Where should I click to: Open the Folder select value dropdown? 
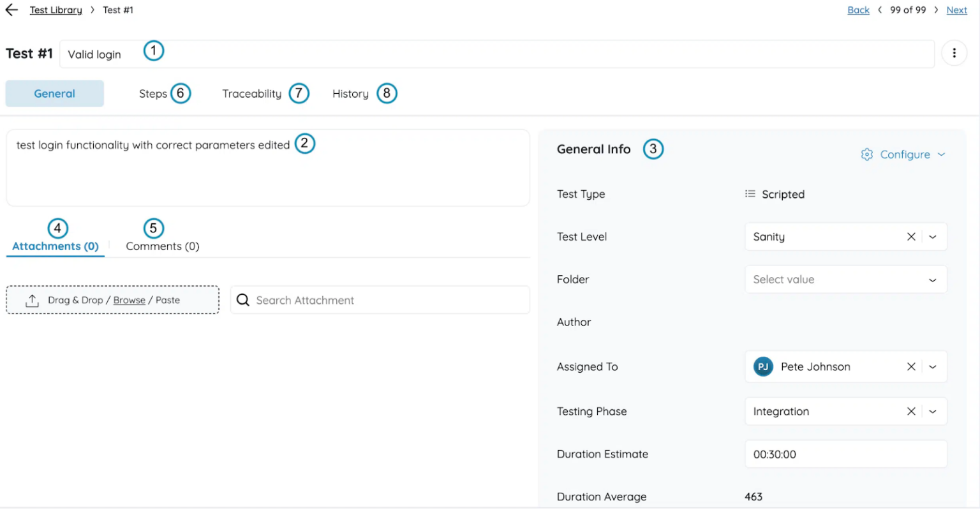coord(845,280)
